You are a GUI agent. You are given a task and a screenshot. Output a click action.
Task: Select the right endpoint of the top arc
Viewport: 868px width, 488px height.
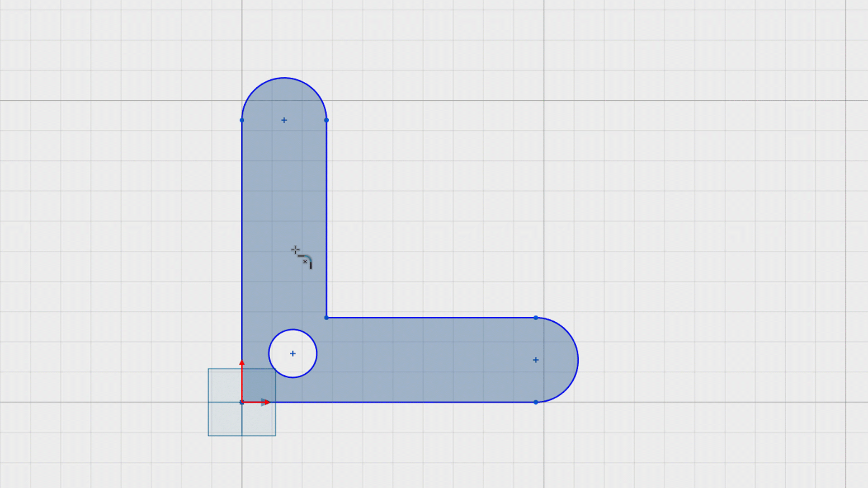click(x=326, y=120)
